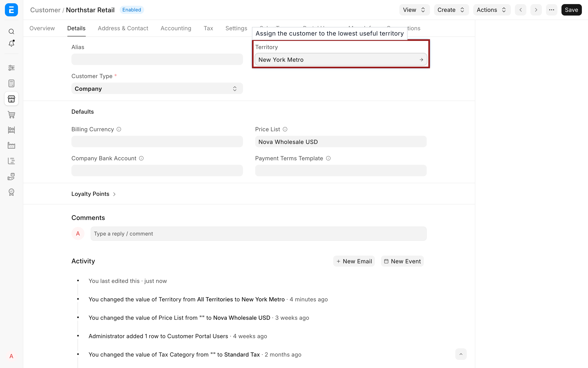Open the Actions dropdown
Screen dimensions: 588x368
(492, 10)
